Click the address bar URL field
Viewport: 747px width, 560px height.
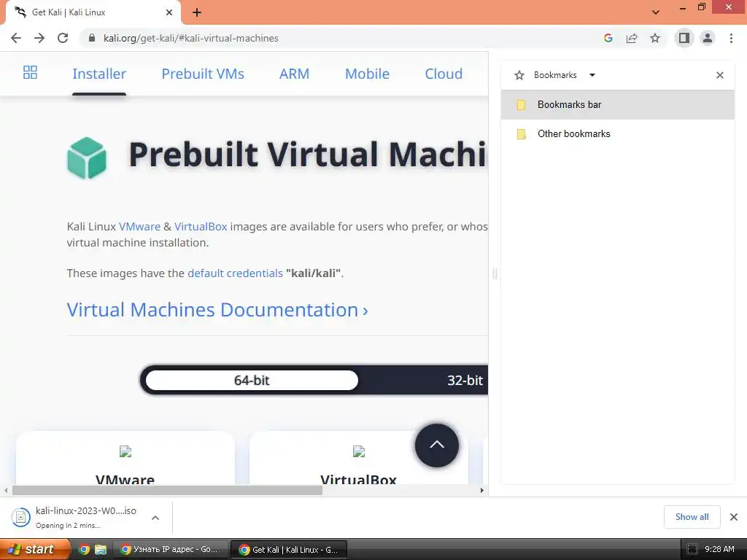(341, 38)
